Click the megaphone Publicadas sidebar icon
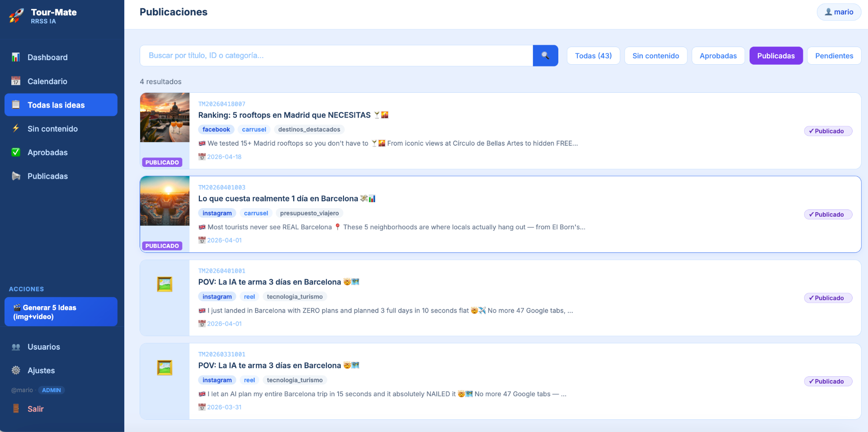Screen dimensions: 868x432 tap(16, 176)
